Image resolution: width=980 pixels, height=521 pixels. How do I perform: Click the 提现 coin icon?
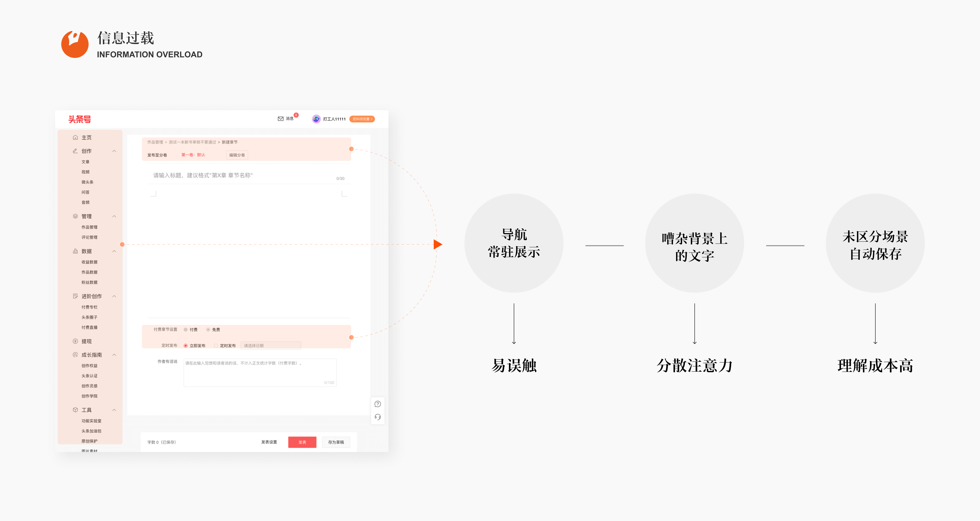75,341
